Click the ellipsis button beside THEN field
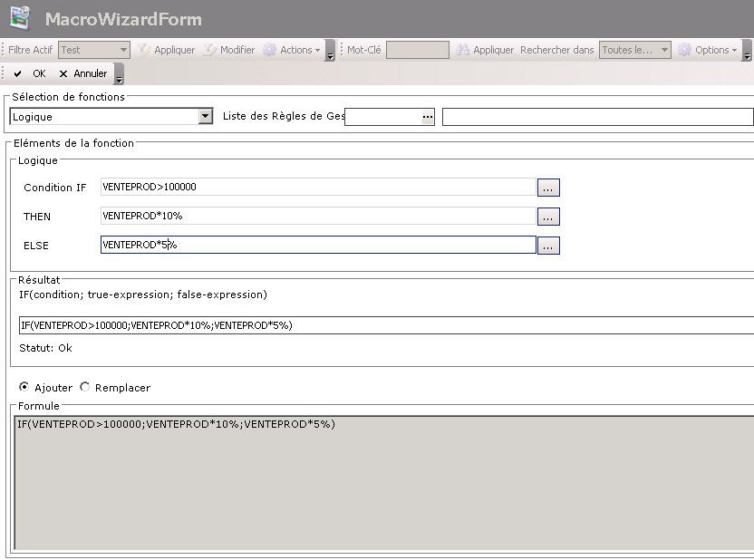754x560 pixels. [548, 217]
